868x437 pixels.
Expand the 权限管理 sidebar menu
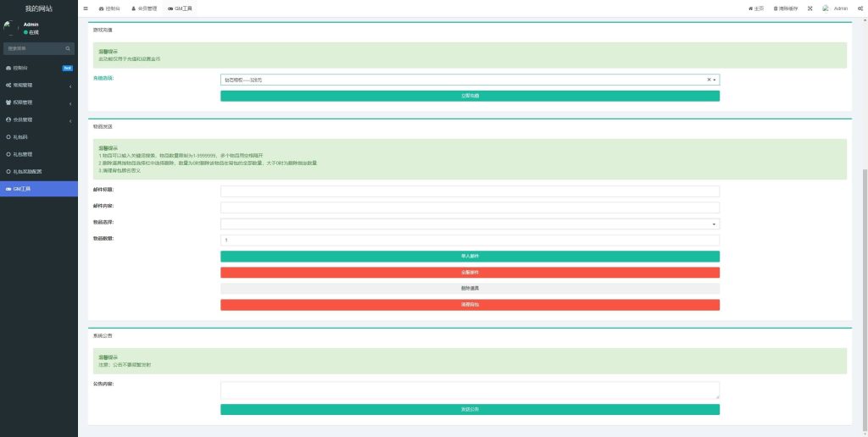pos(38,102)
